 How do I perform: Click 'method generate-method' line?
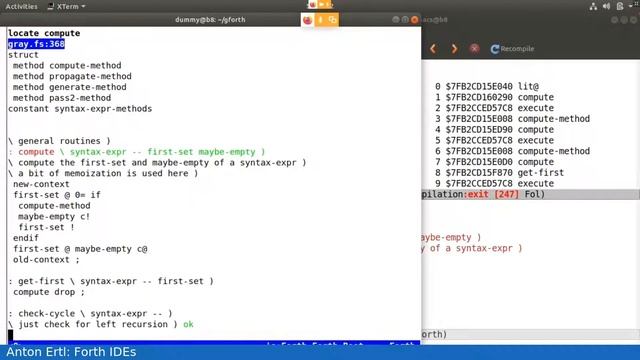pyautogui.click(x=69, y=87)
